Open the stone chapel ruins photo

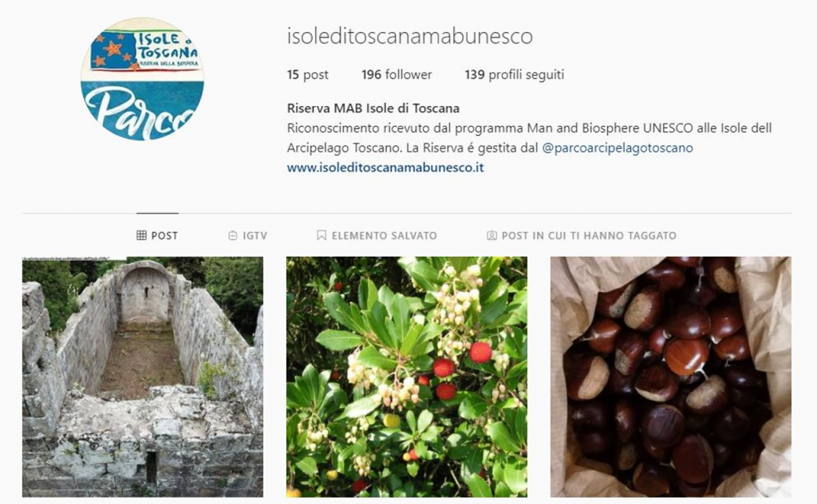coord(143,377)
